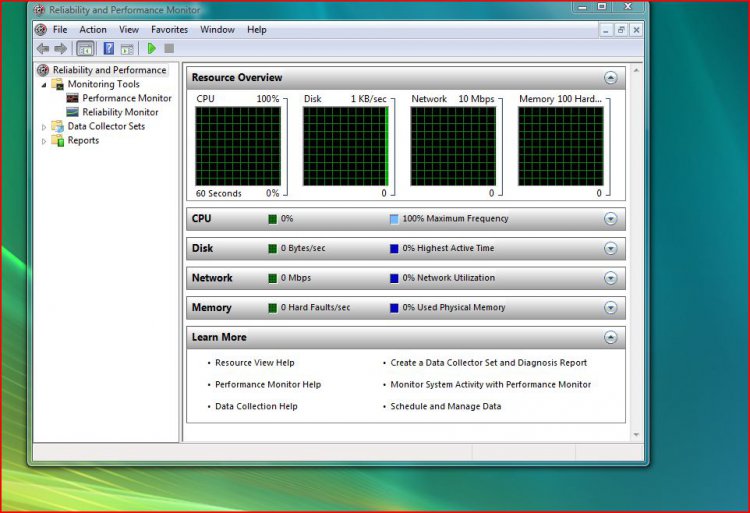
Task: Click the Monitoring Tools folder icon
Action: click(x=57, y=84)
